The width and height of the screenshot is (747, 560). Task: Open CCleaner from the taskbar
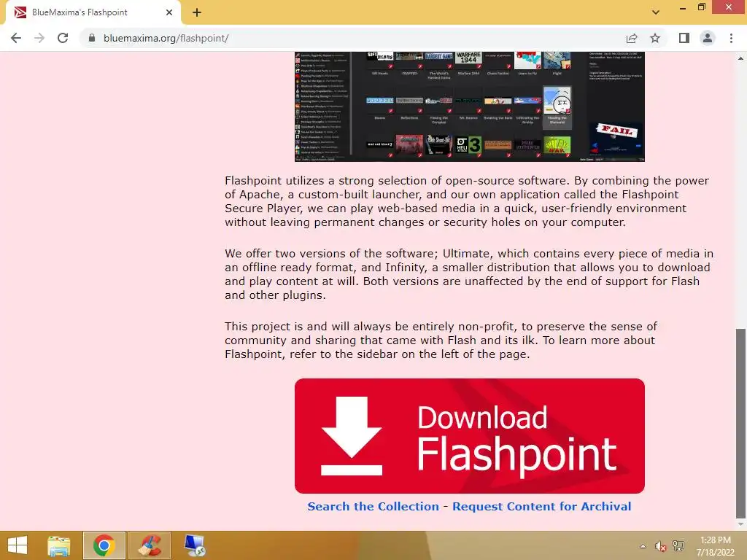point(150,545)
